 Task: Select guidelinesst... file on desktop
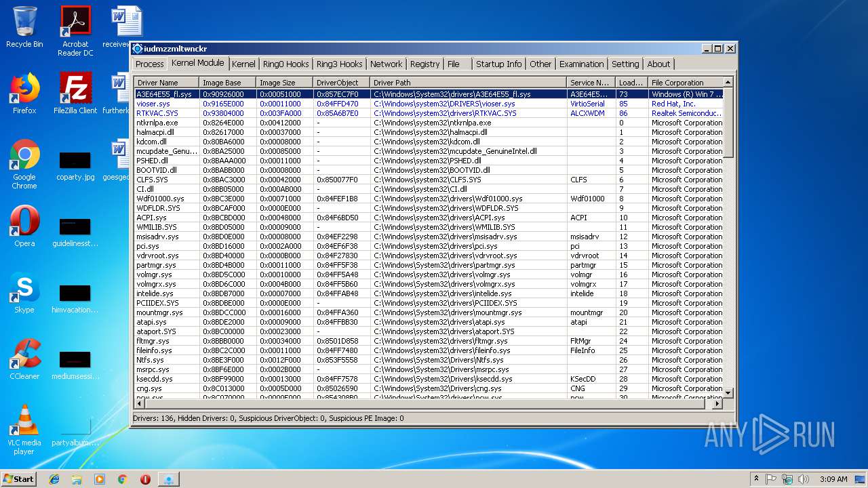pyautogui.click(x=75, y=232)
